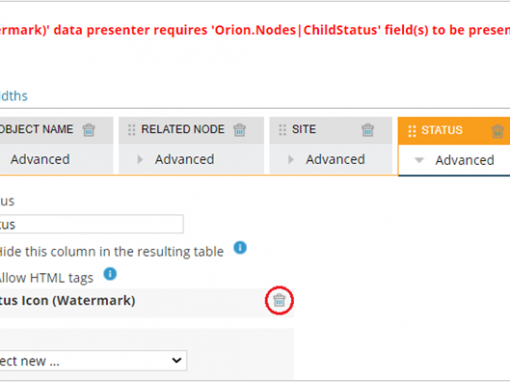Open the 'Select new ...' presenter dropdown
This screenshot has width=510, height=382.
coord(91,360)
